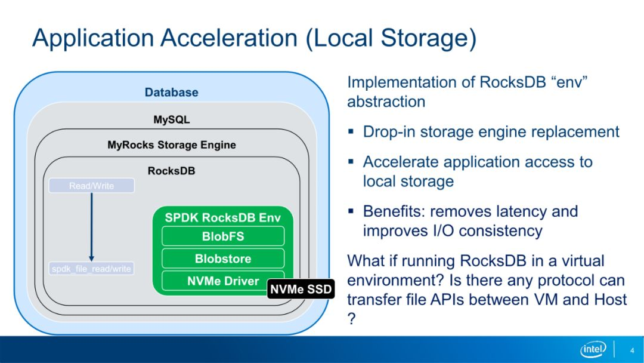Select the 'SPDK RocksDB Env' heading
The height and width of the screenshot is (363, 644).
(x=223, y=217)
